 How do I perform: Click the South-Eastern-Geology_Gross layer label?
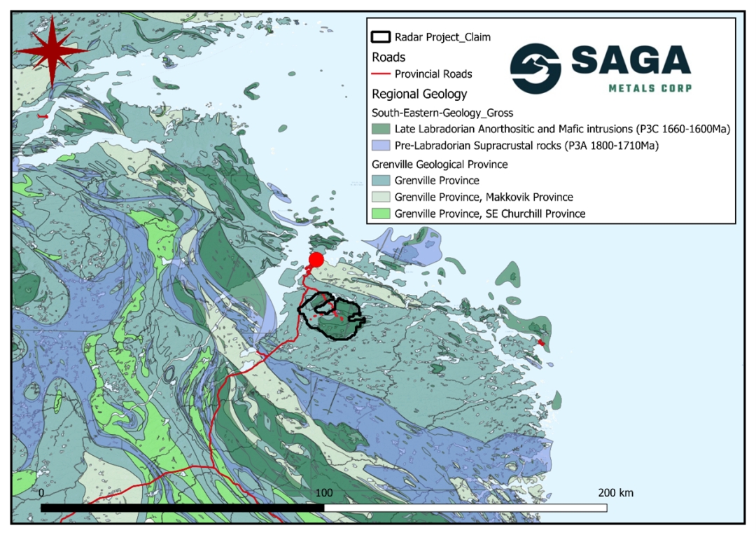click(x=442, y=112)
